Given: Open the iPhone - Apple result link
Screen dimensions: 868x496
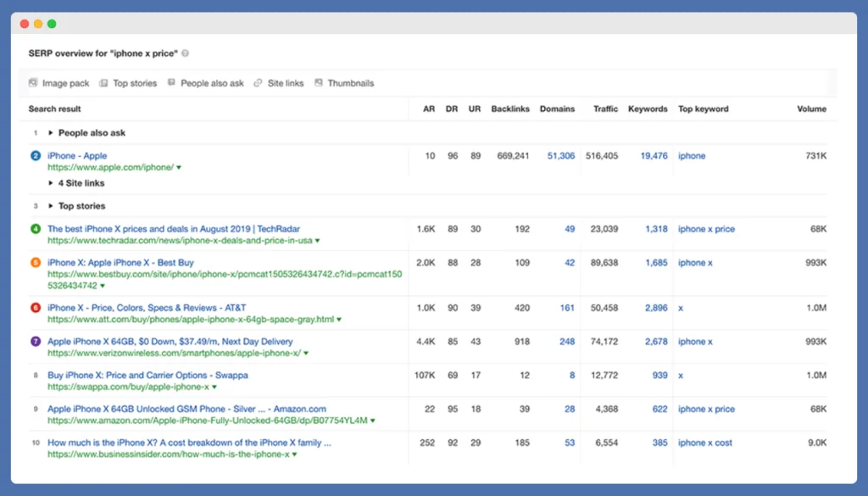Looking at the screenshot, I should coord(78,155).
